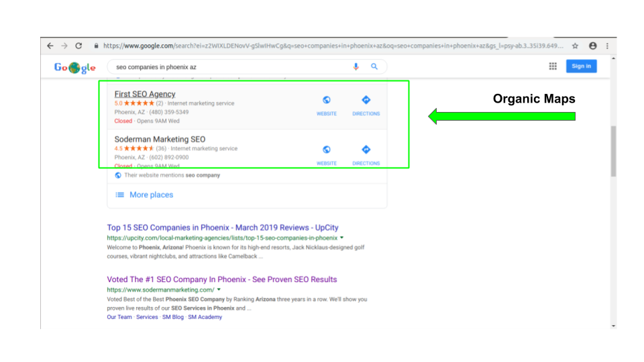Open the SM Blog sitelink
Screen dimensions: 644x362
[173, 317]
